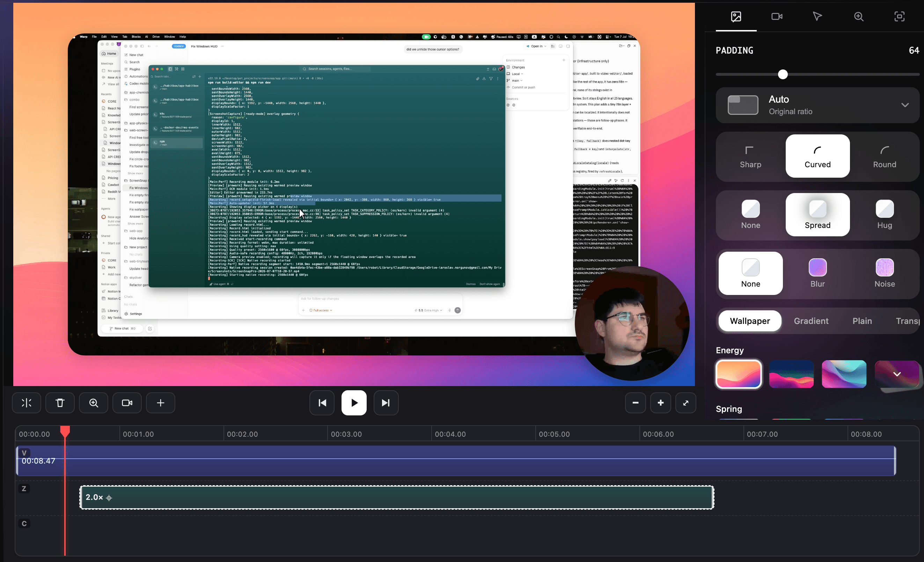
Task: Click Don't show again in Warp
Action: [x=489, y=284]
